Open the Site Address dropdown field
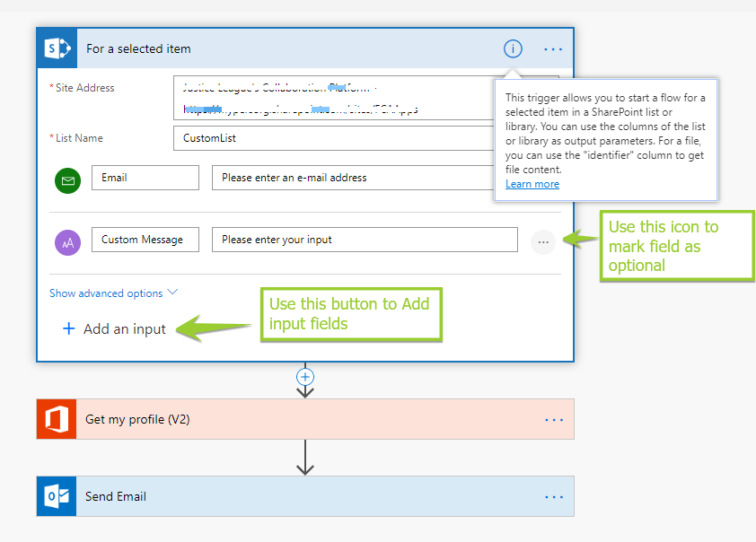The height and width of the screenshot is (542, 756). click(x=334, y=98)
